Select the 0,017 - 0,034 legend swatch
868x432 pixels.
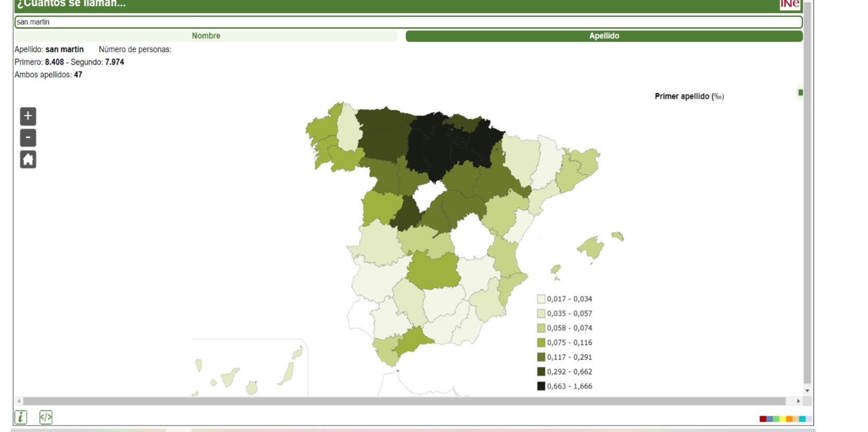[541, 299]
